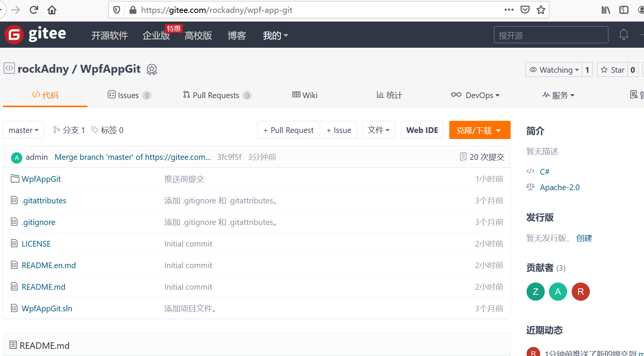Click the + Issue button
644x356 pixels.
[x=339, y=130]
